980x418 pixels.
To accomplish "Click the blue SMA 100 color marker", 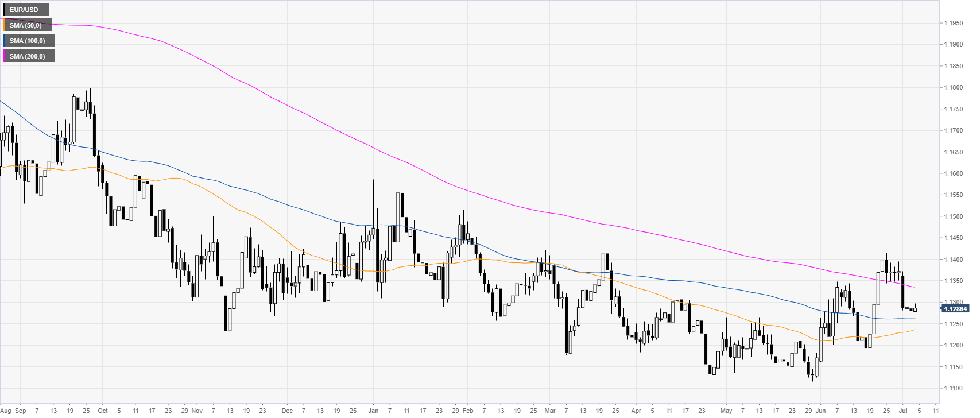I will (4, 41).
